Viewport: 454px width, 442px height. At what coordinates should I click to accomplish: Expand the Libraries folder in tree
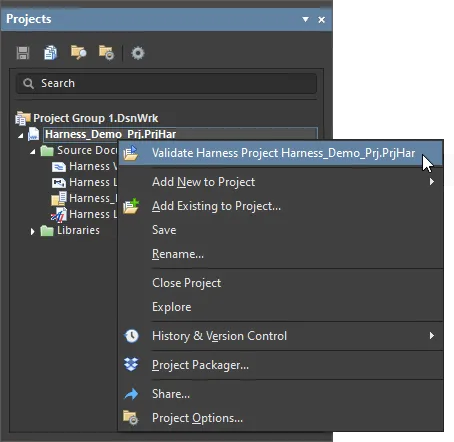pos(32,231)
